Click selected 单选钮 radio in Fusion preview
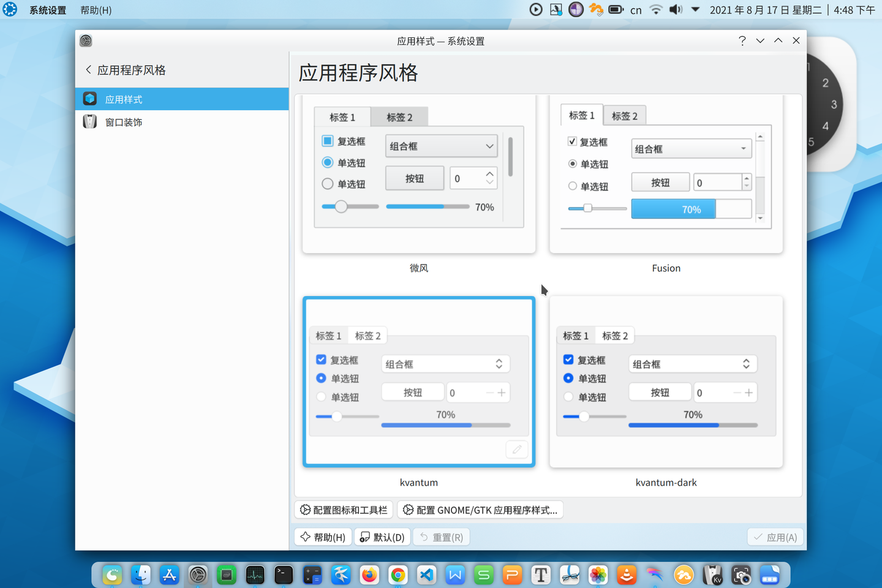The image size is (882, 588). [573, 164]
